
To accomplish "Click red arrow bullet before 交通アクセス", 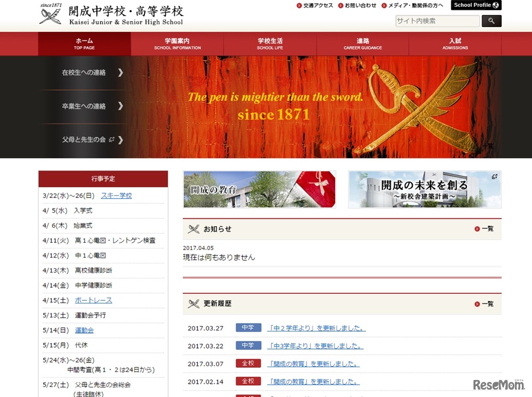I will 299,5.
